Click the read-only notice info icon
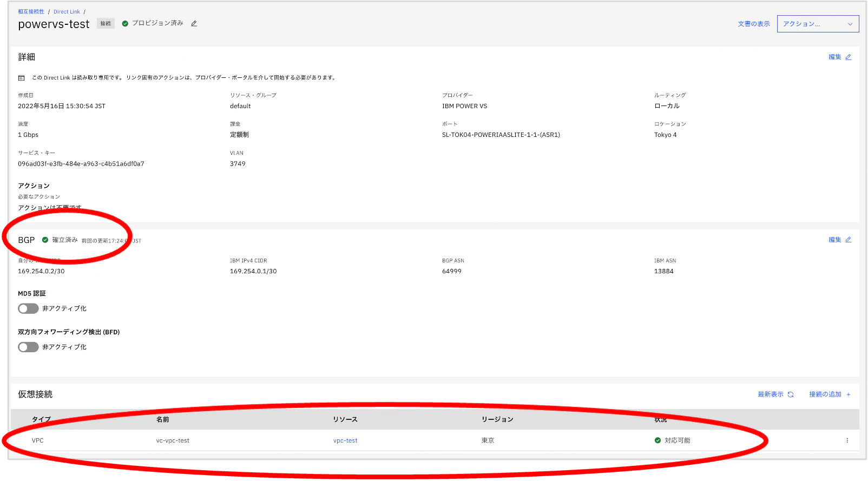868x481 pixels. [22, 78]
